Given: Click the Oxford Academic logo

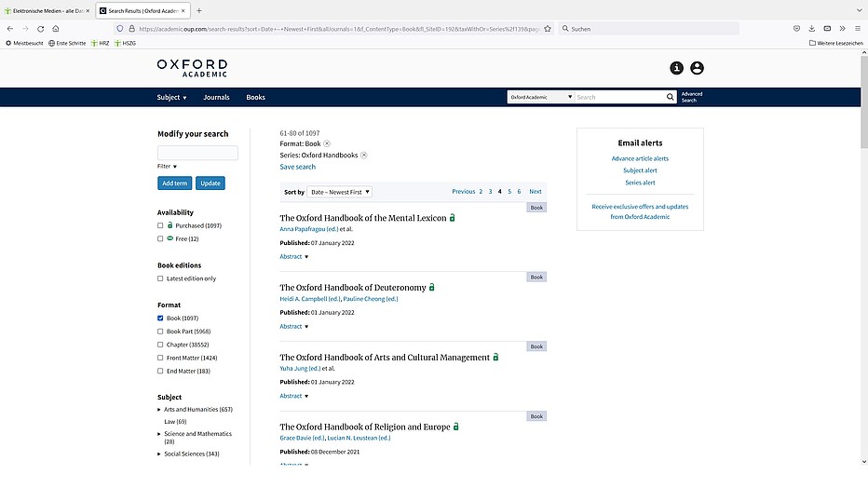Looking at the screenshot, I should [192, 68].
